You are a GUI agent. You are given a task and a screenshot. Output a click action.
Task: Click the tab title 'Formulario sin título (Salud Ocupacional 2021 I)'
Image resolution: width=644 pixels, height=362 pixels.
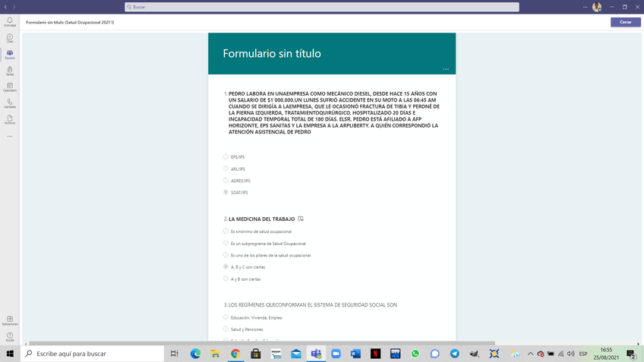(70, 22)
